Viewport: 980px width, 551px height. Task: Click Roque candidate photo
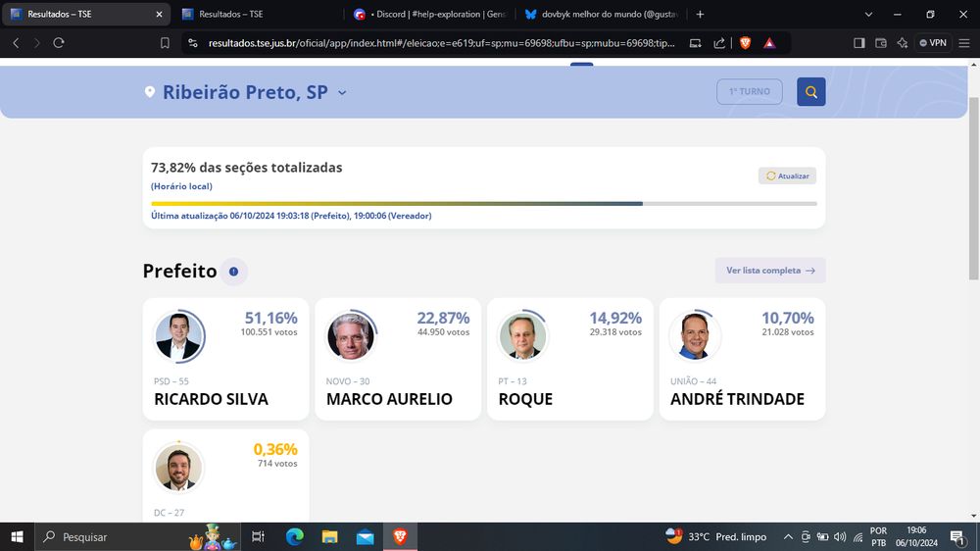point(523,336)
